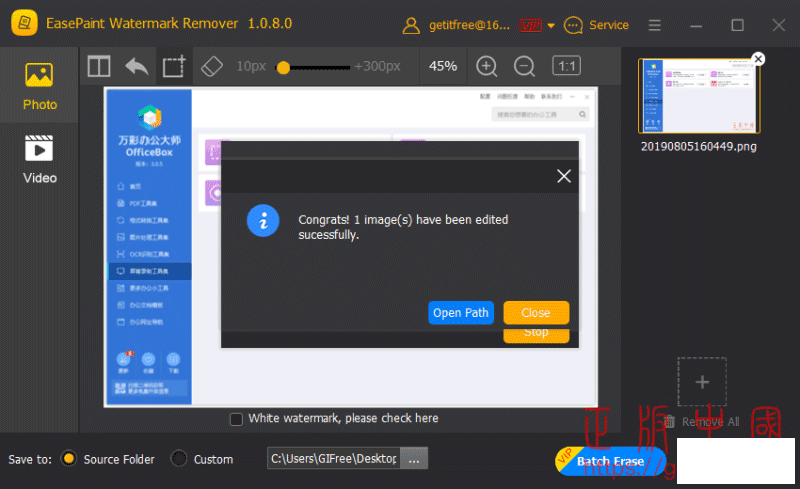Open the Service link
800x489 pixels.
pyautogui.click(x=609, y=25)
